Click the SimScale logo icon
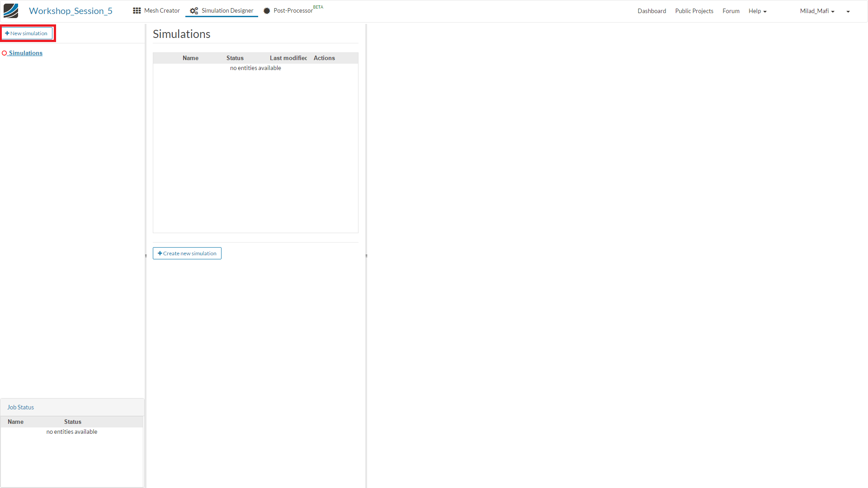Screen dimensions: 868x488 click(x=11, y=11)
